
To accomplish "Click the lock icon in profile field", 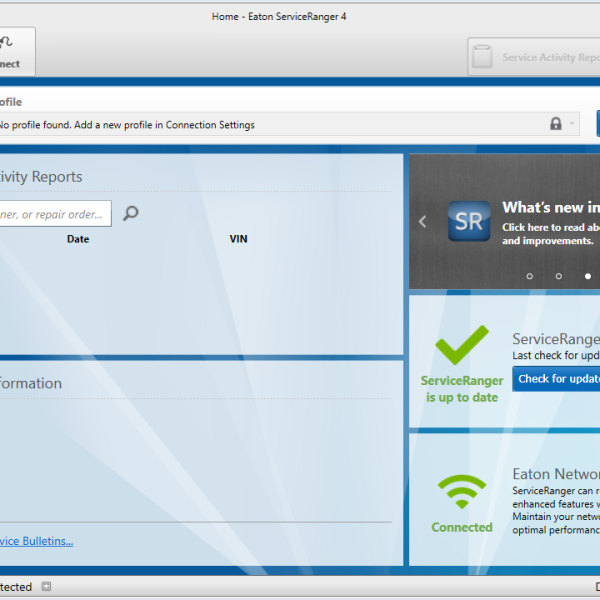I will click(556, 124).
